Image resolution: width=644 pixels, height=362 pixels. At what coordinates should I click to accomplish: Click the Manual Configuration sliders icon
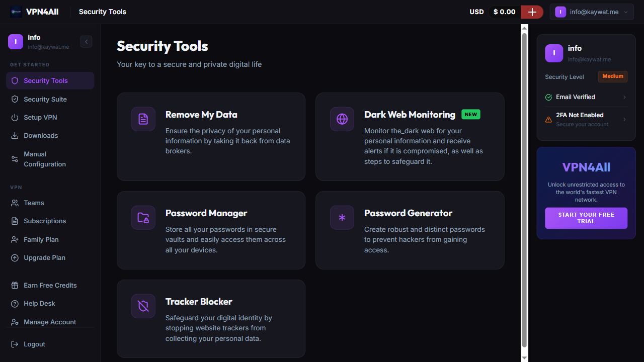point(15,159)
